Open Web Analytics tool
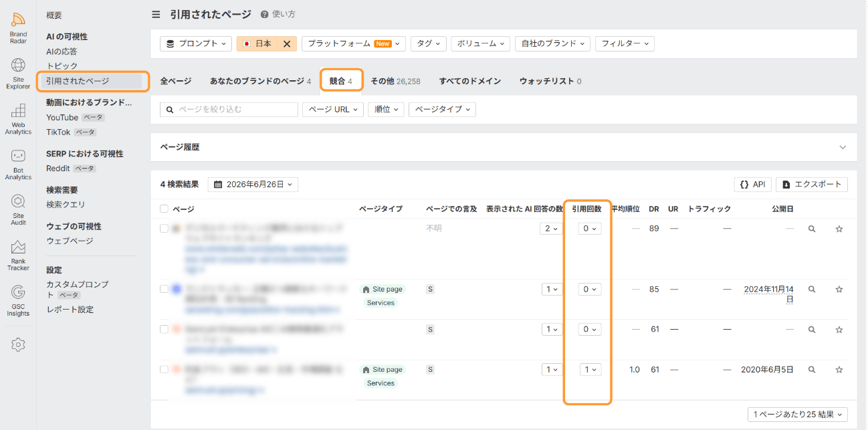This screenshot has height=430, width=868. pos(18,118)
